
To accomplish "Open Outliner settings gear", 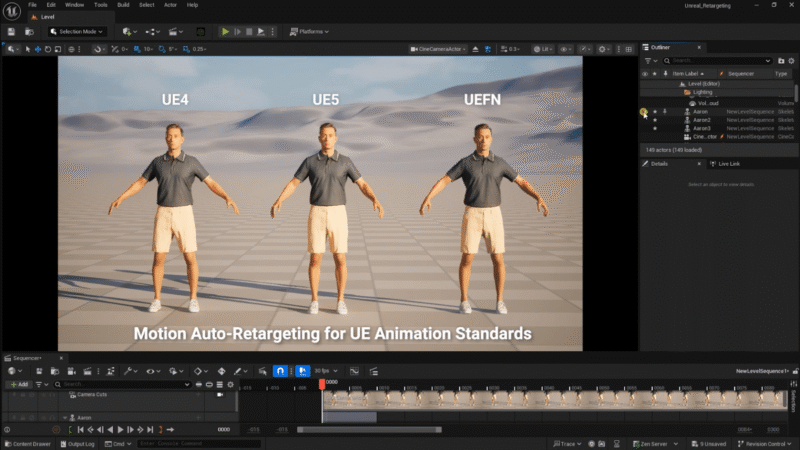I will pos(791,61).
